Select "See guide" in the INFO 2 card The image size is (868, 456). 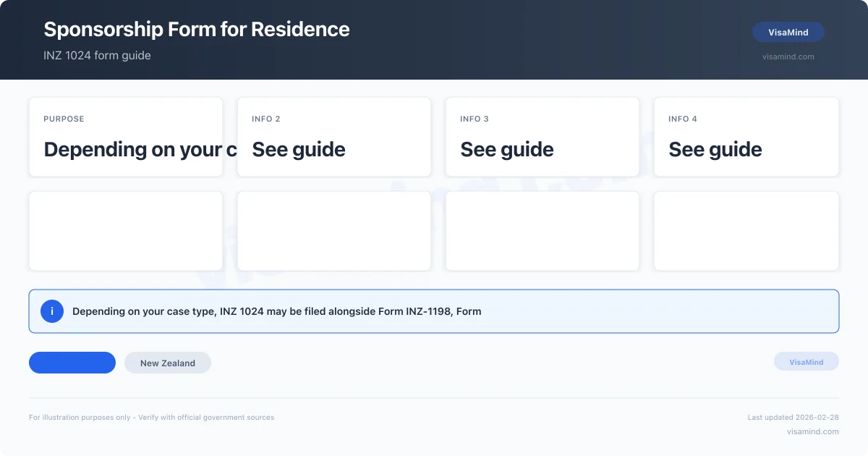tap(299, 149)
